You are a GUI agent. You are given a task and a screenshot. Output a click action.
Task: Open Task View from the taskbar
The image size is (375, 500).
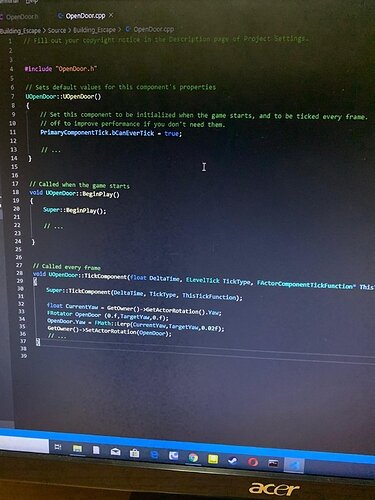click(58, 447)
